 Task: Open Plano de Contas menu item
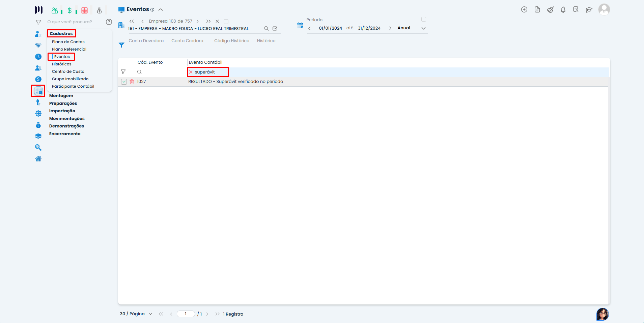point(68,42)
